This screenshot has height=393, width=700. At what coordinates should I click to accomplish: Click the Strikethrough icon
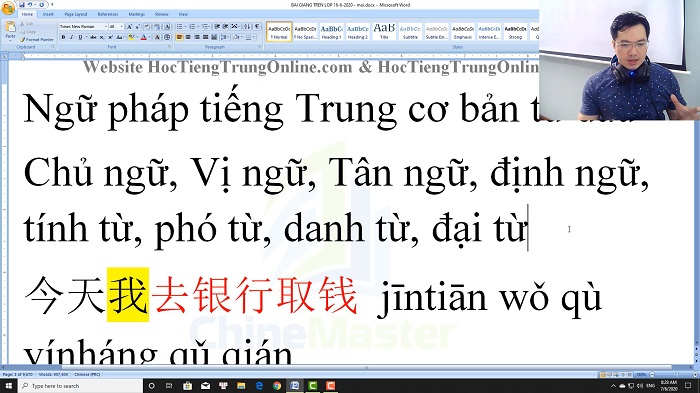point(93,38)
